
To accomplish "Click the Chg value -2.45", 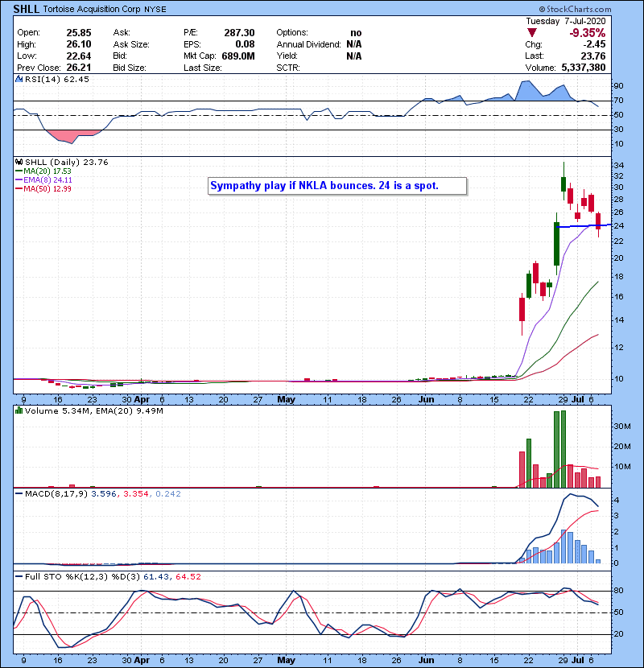I will [x=594, y=44].
